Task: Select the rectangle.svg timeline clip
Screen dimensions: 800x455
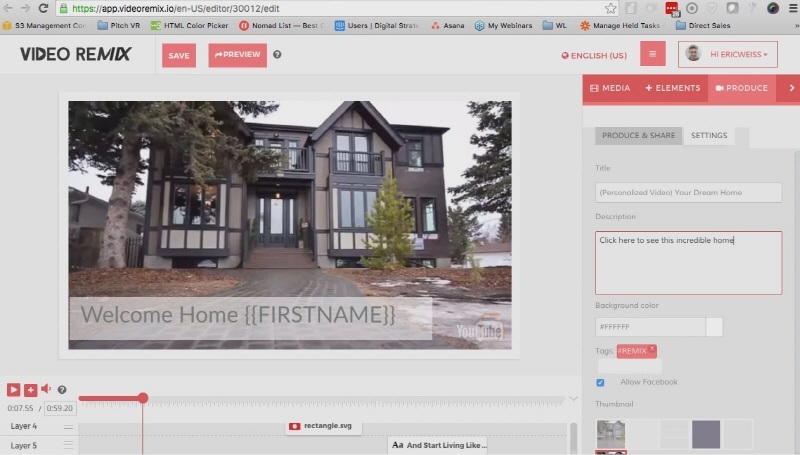Action: pyautogui.click(x=323, y=426)
